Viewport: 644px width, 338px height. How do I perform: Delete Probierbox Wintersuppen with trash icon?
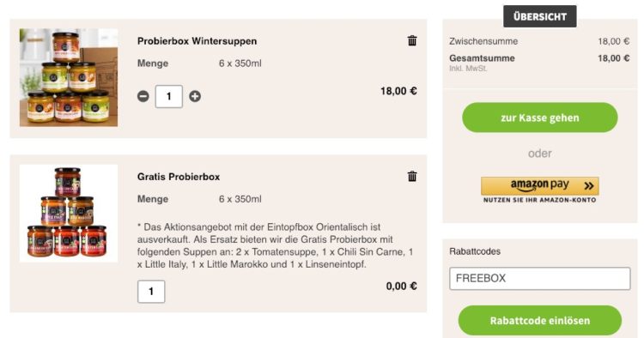412,40
